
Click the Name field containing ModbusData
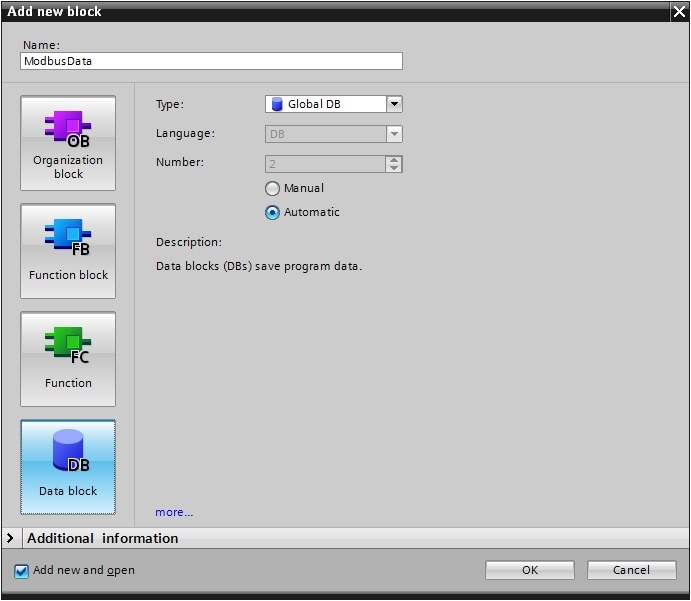[x=211, y=61]
